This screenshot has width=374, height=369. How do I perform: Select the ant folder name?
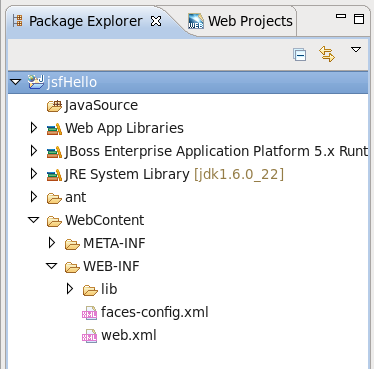76,198
